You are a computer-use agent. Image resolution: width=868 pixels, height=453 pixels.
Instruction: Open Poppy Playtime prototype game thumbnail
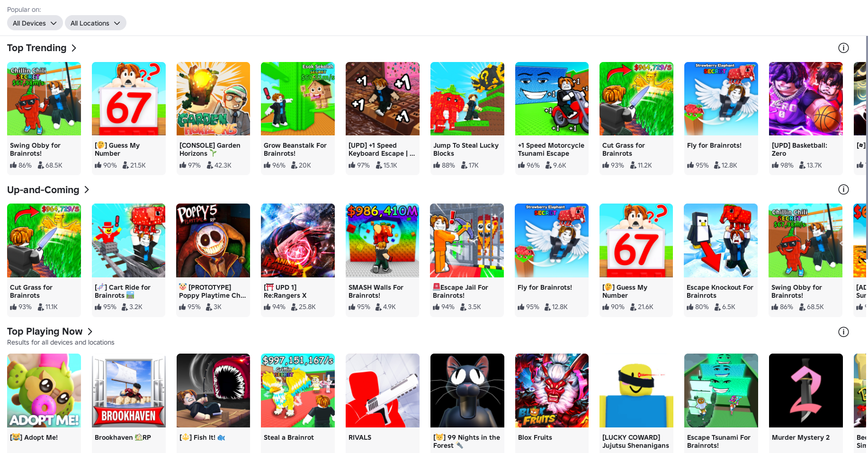coord(213,240)
